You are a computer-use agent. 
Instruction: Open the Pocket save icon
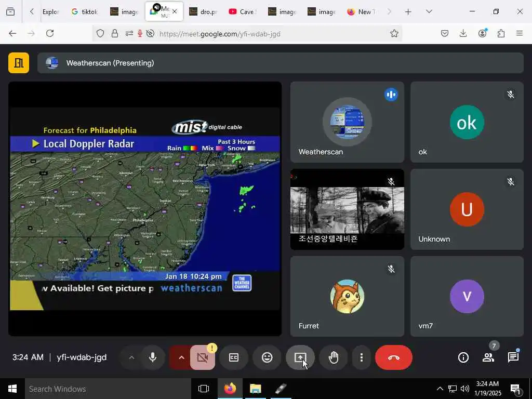click(445, 33)
